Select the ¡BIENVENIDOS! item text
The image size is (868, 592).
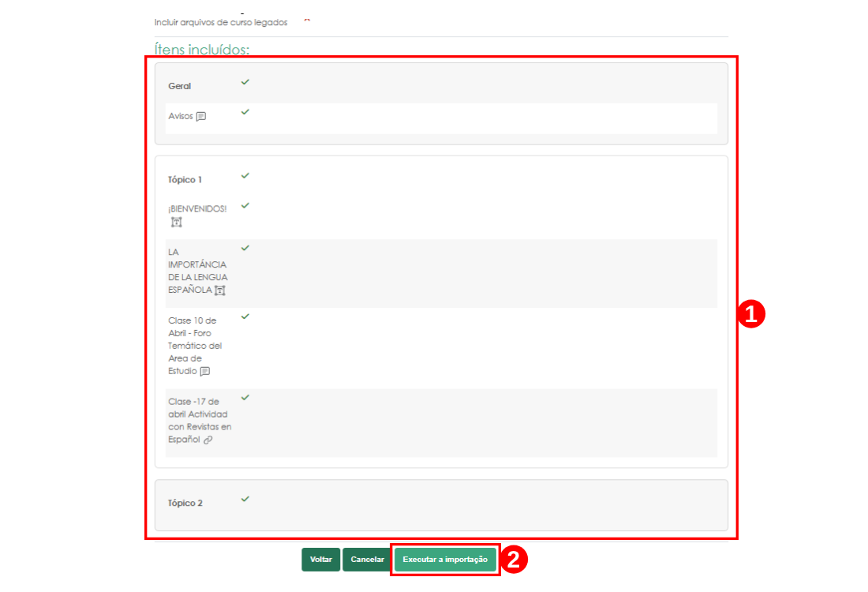click(197, 208)
